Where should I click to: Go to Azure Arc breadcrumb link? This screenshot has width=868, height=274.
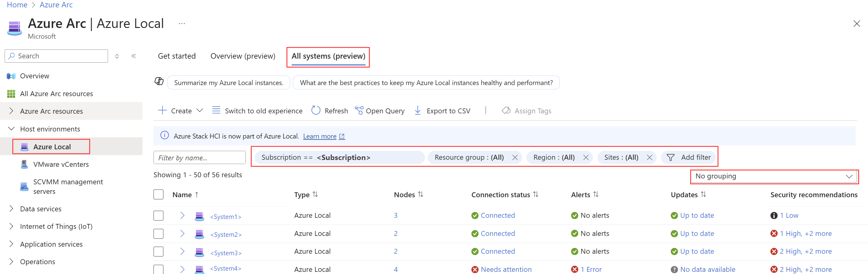[56, 5]
